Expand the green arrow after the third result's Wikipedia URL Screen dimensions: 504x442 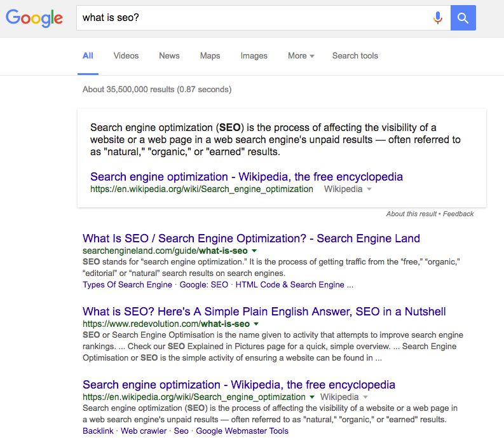coord(312,397)
